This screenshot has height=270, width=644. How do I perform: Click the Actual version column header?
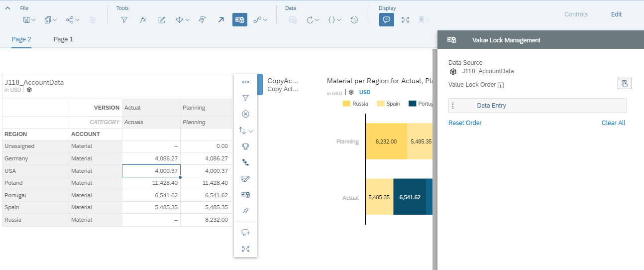tap(151, 108)
